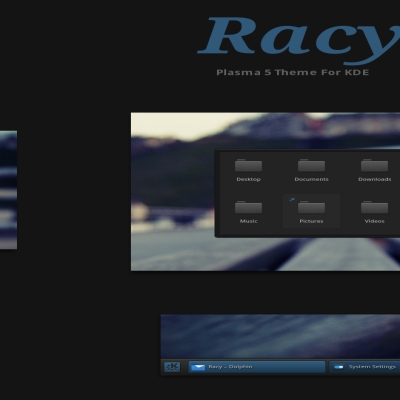Open the cropped preview thumbnail at left edge
The image size is (400, 400).
8,190
